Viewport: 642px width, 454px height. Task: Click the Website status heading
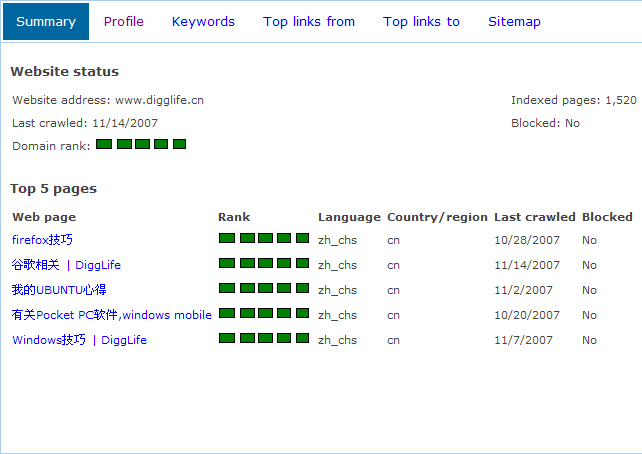[64, 71]
